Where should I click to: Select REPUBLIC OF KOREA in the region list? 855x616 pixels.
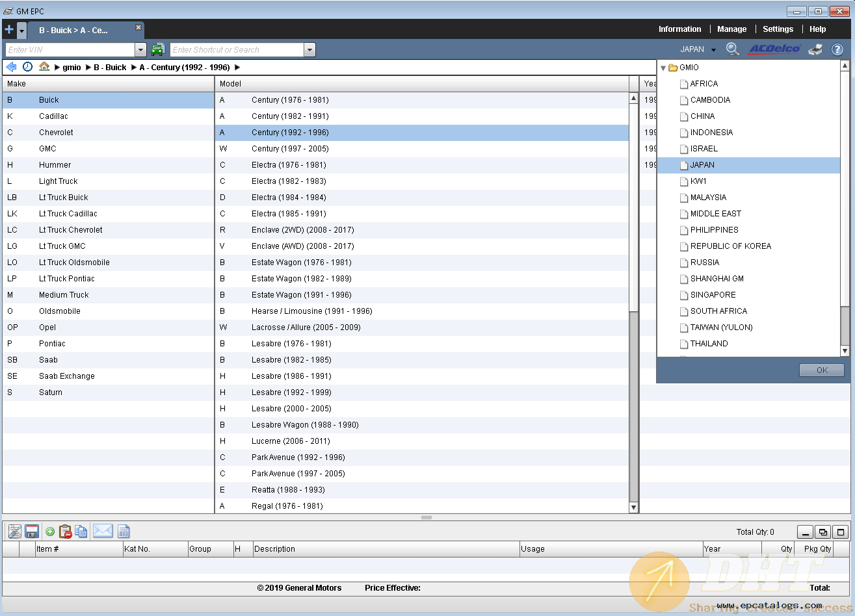pos(730,246)
